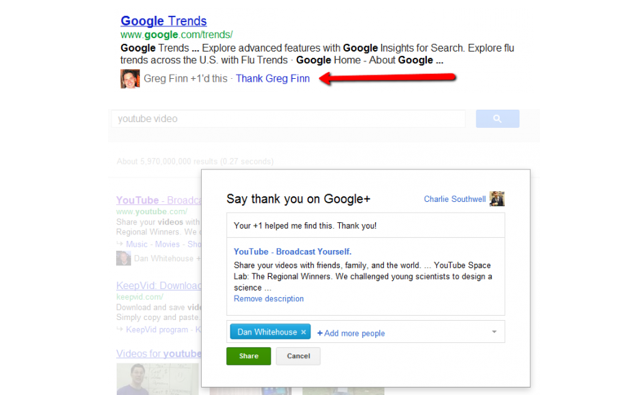Click the blue search magnifier button
638x397 pixels.
pos(497,119)
